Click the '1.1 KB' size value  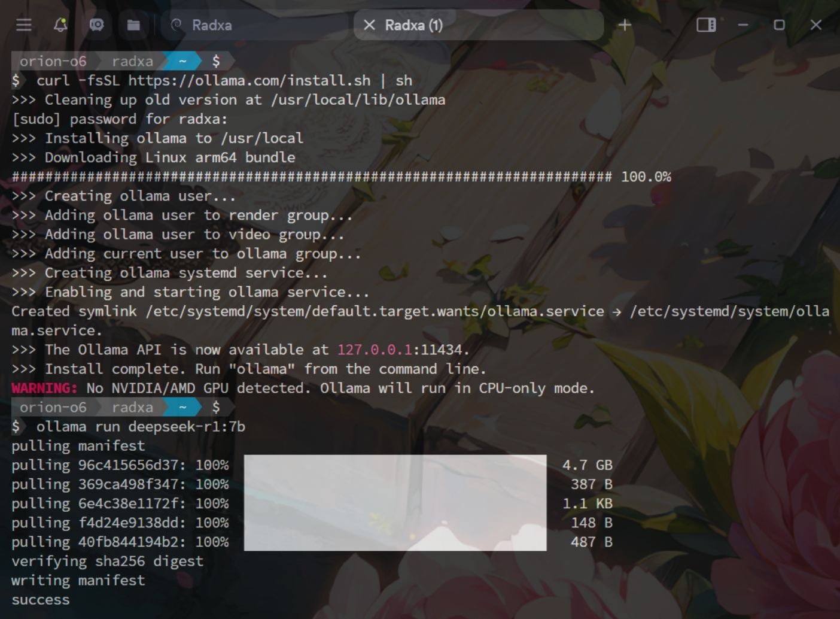(588, 503)
